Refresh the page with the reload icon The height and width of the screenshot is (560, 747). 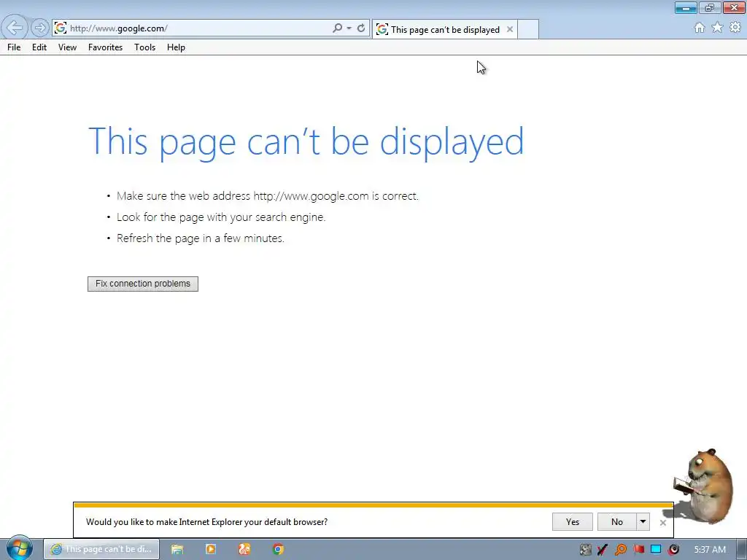361,28
